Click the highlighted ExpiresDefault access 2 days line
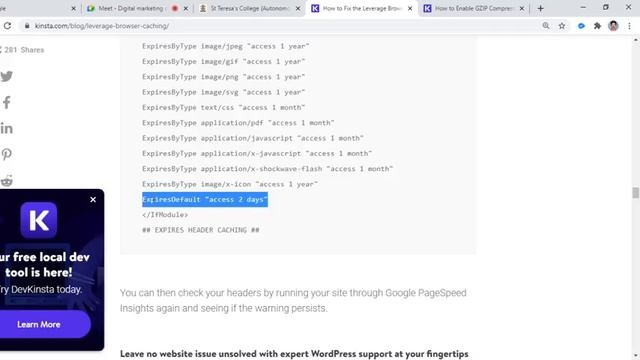 (x=205, y=200)
